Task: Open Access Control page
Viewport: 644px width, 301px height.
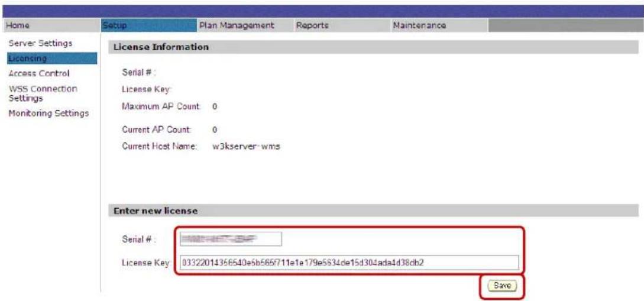Action: pyautogui.click(x=39, y=73)
